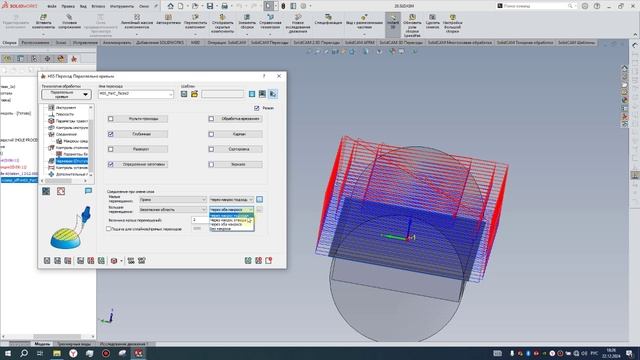Click the Определение заготовки button

142,164
